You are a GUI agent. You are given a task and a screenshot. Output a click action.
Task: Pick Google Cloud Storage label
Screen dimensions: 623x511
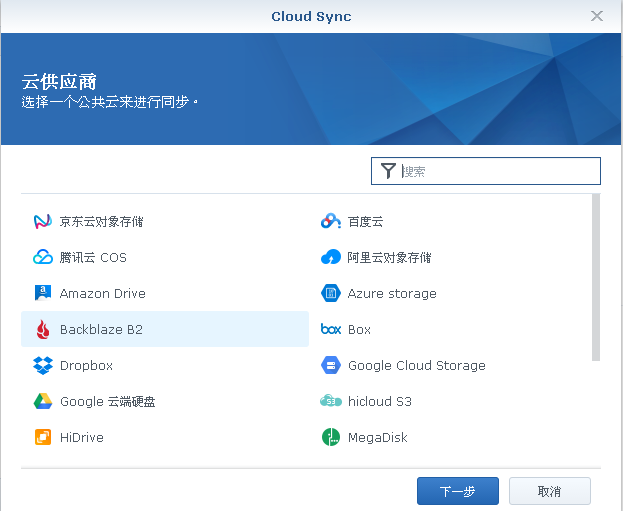[x=417, y=366]
